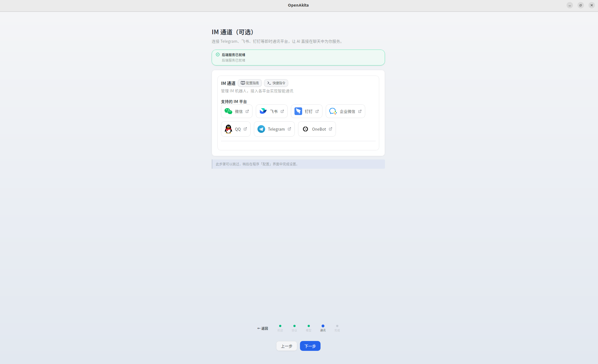Click the bold 后端服务已就绪 status title
Screen dimensions: 598x364
(233, 55)
